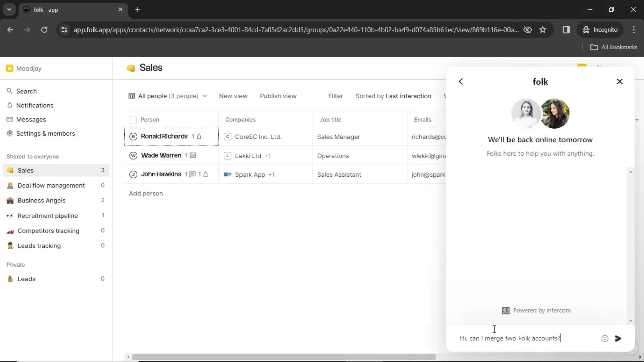
Task: View site information icon in address bar
Action: (64, 30)
